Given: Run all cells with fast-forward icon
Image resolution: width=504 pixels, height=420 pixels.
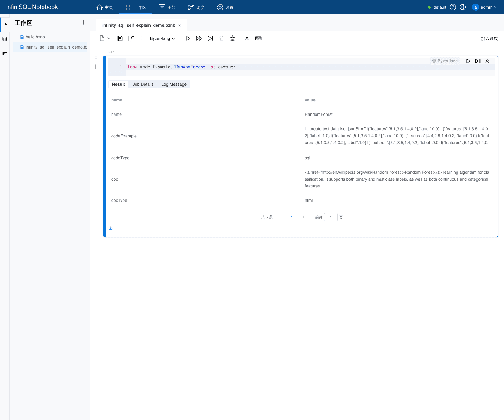Looking at the screenshot, I should coord(199,38).
